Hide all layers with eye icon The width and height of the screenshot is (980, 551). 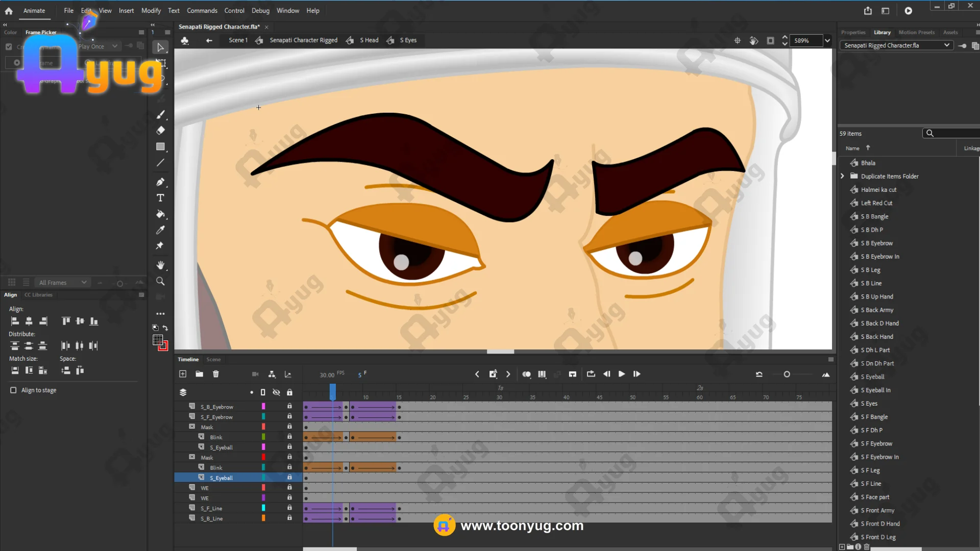tap(276, 392)
